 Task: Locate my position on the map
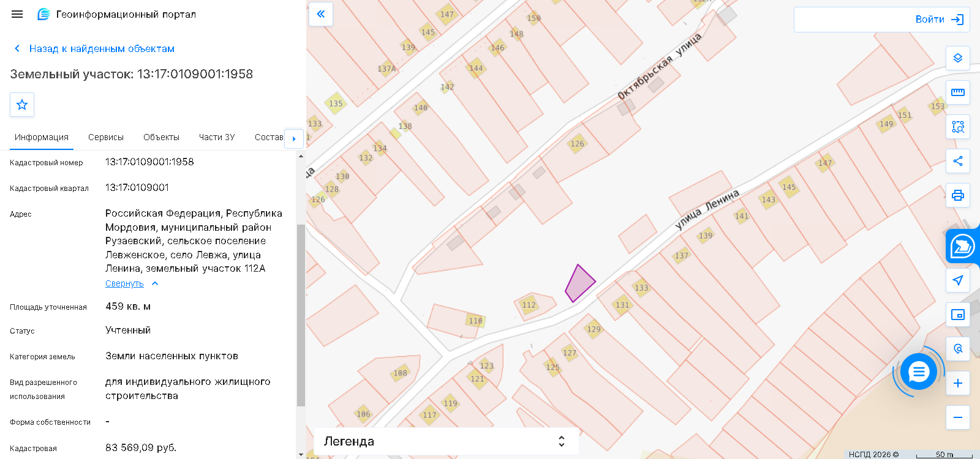point(958,280)
